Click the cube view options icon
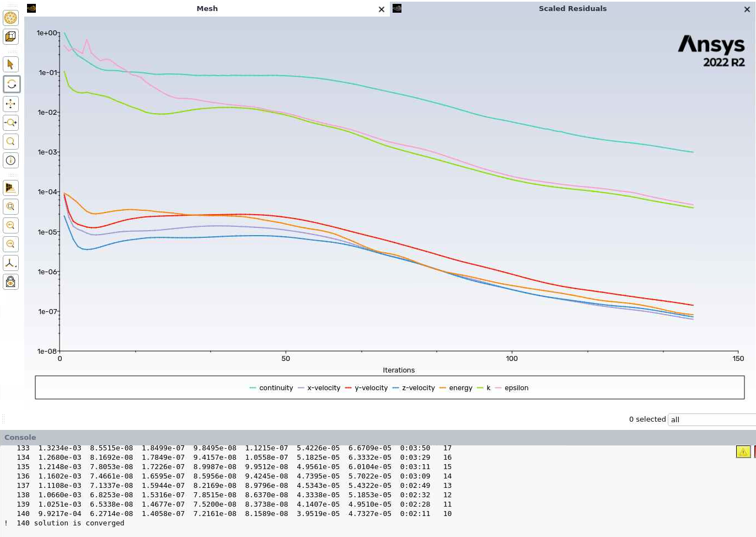 point(10,36)
